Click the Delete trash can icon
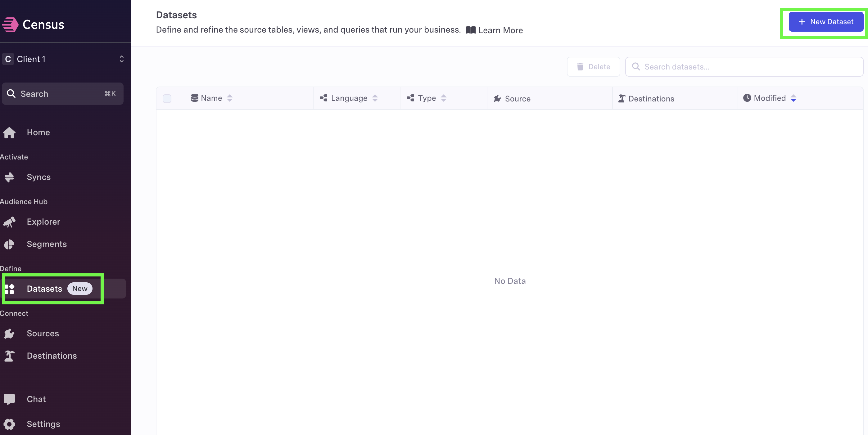Screen dimensions: 868x435 (x=580, y=67)
